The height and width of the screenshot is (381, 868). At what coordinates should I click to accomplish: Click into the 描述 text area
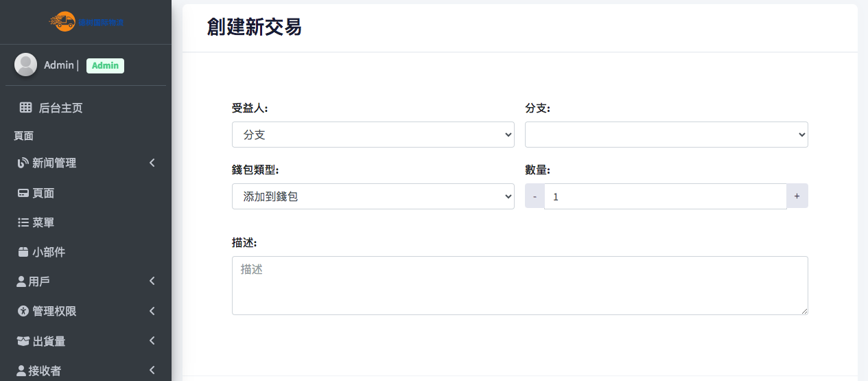pyautogui.click(x=519, y=286)
